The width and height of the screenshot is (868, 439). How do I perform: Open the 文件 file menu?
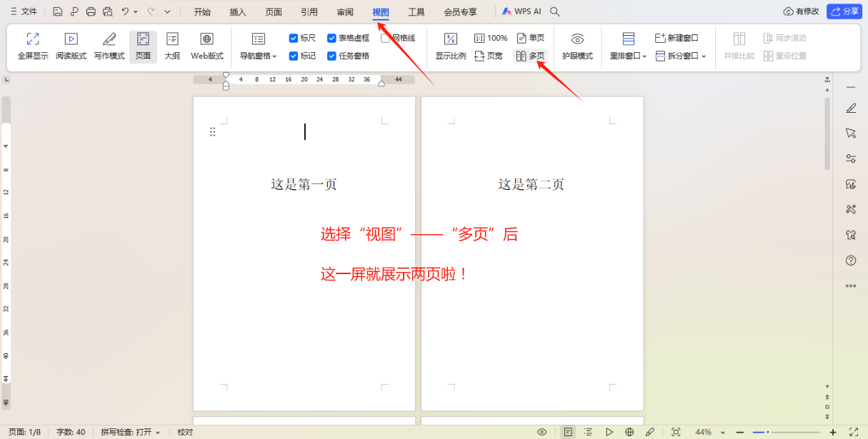24,11
